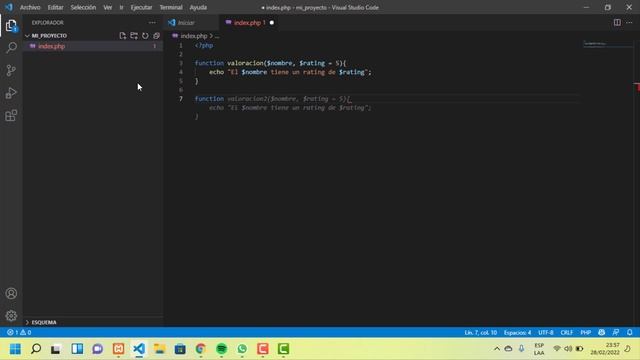Click the function valoracion declaration on line 3
The image size is (640, 360).
[x=270, y=63]
